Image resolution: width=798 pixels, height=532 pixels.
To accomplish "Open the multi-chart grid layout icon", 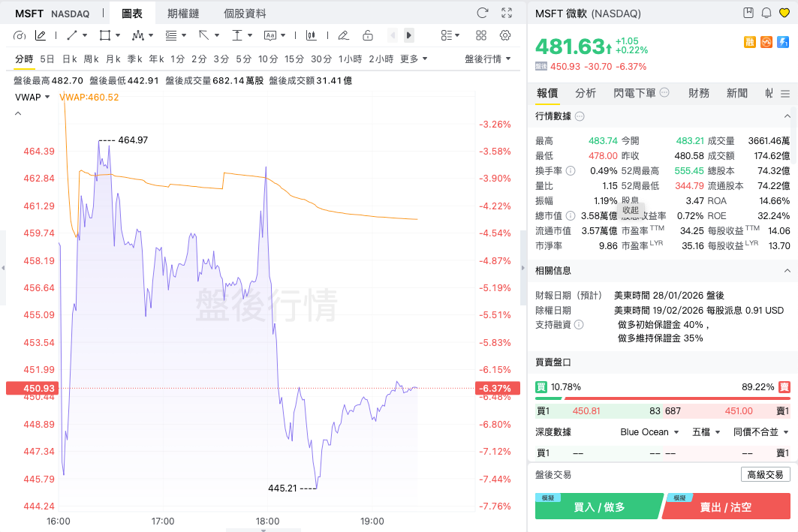I will click(481, 35).
